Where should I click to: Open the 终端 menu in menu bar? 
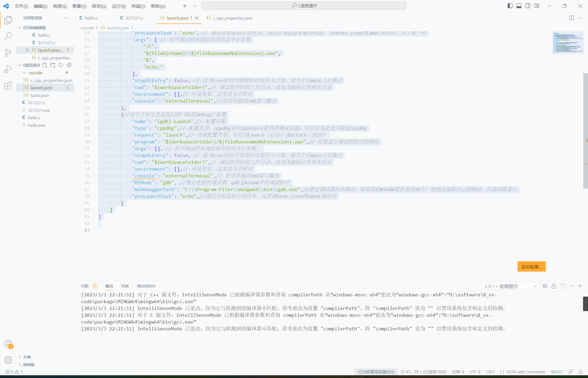click(138, 6)
